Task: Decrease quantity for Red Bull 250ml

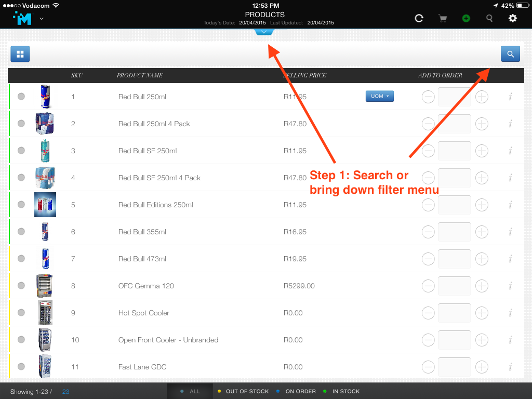Action: (x=428, y=97)
